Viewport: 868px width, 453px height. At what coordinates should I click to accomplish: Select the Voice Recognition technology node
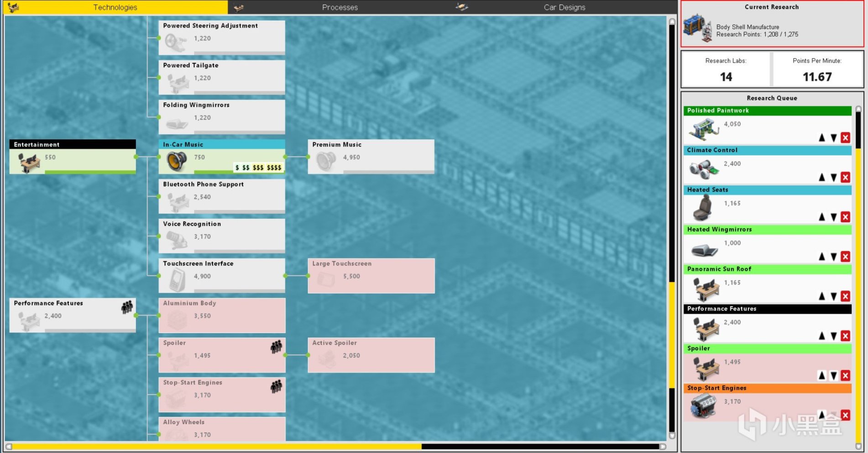pos(222,236)
